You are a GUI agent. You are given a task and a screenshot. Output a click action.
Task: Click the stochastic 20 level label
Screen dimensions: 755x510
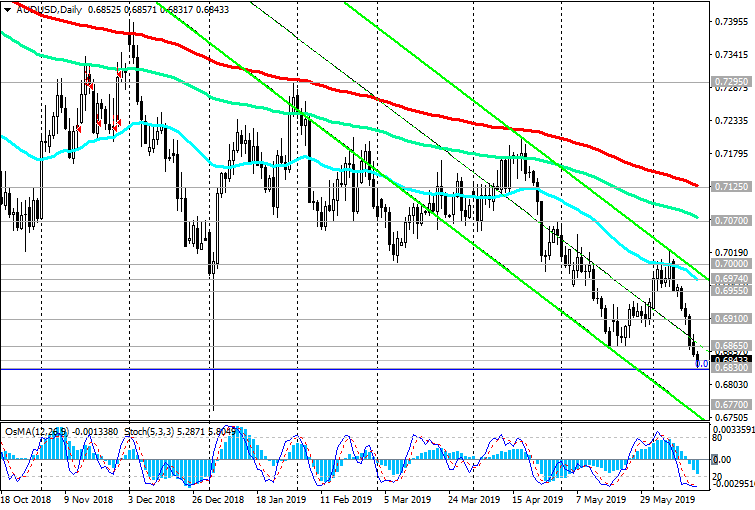click(x=717, y=476)
